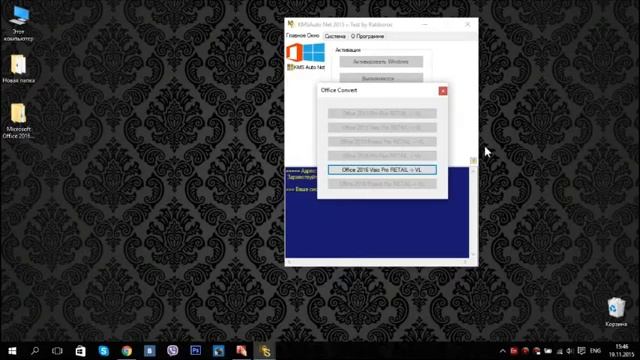The width and height of the screenshot is (640, 360).
Task: Click the network icon in system tray
Action: click(x=559, y=351)
